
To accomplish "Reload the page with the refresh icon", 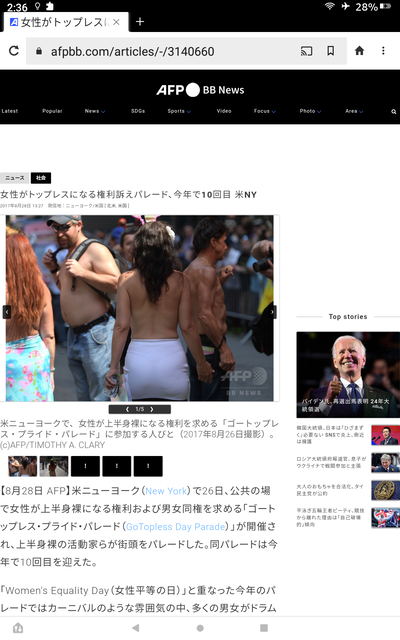I will 14,51.
